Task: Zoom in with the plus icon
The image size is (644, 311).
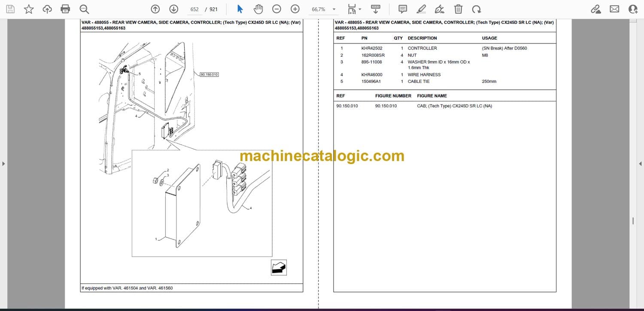Action: tap(295, 9)
